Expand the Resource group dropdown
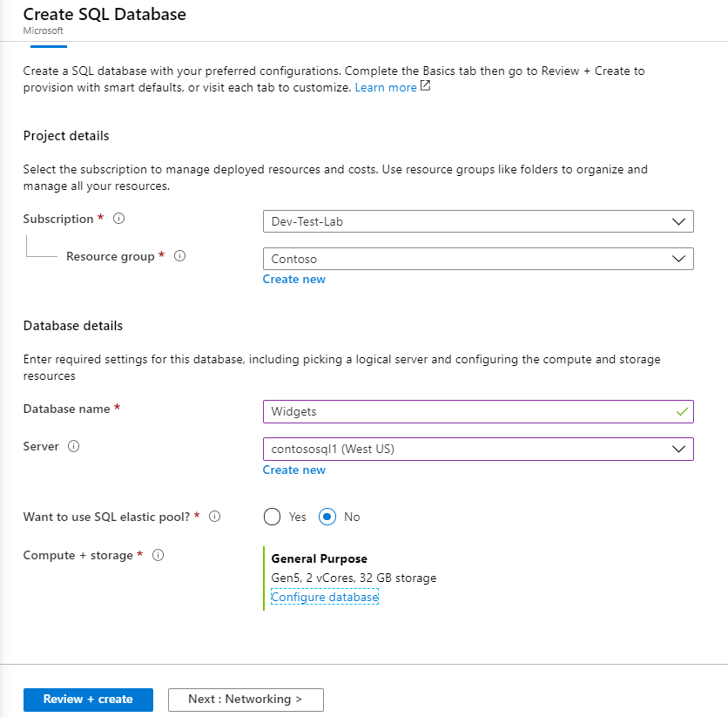The image size is (728, 717). (x=478, y=259)
